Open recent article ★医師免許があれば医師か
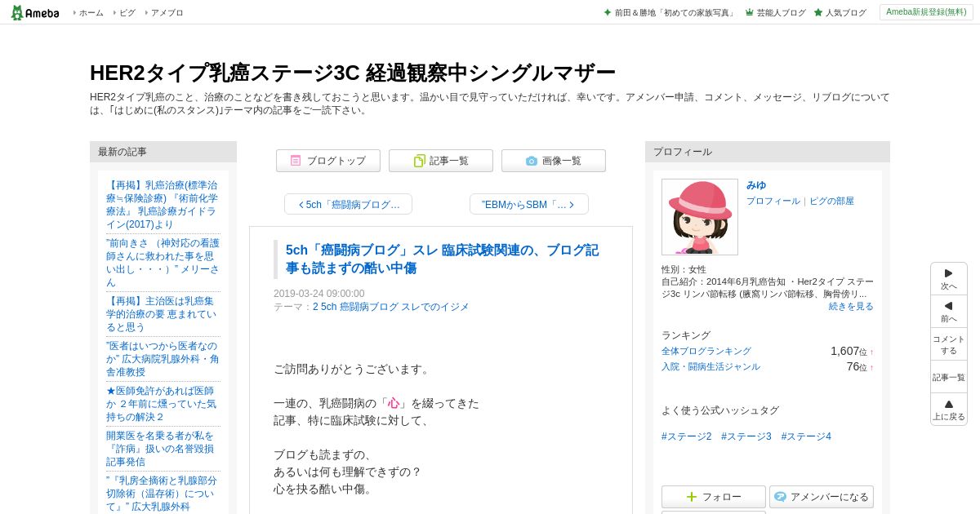The width and height of the screenshot is (980, 514). (162, 404)
